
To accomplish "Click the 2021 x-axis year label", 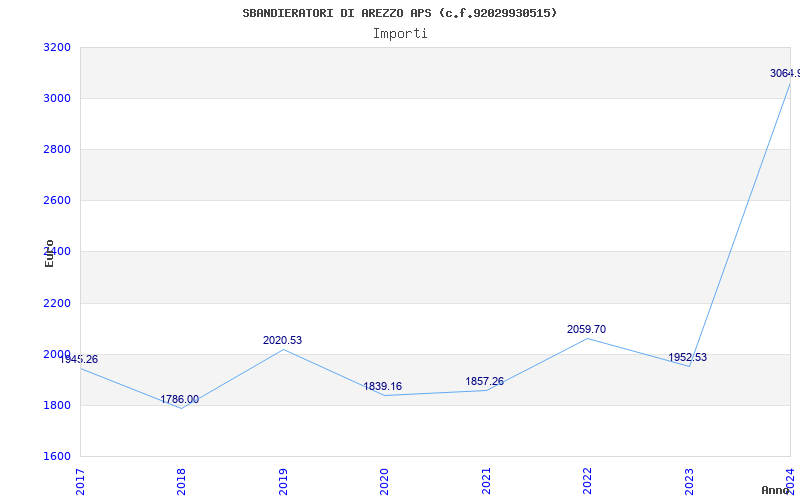I will pyautogui.click(x=486, y=481).
